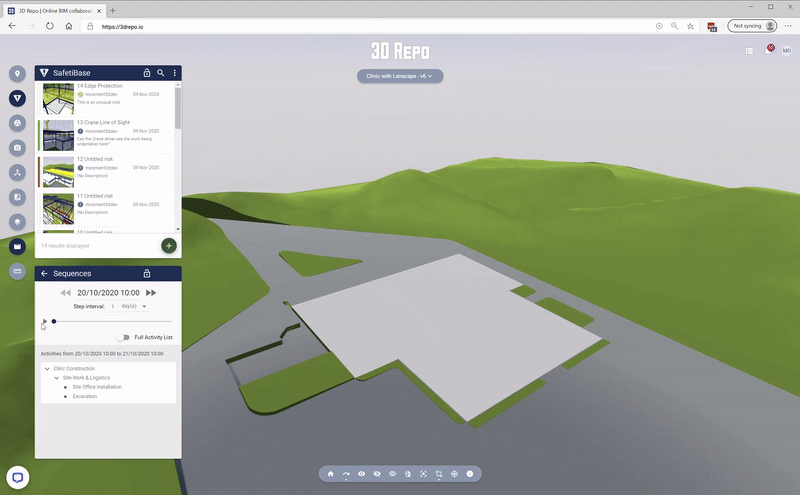Reset object colours with the crossed paint-bucket icon

408,474
